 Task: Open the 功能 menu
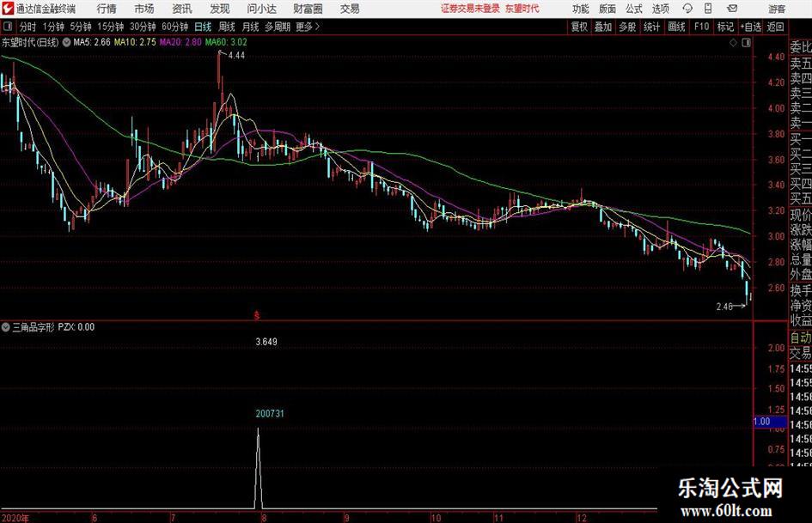pos(581,9)
